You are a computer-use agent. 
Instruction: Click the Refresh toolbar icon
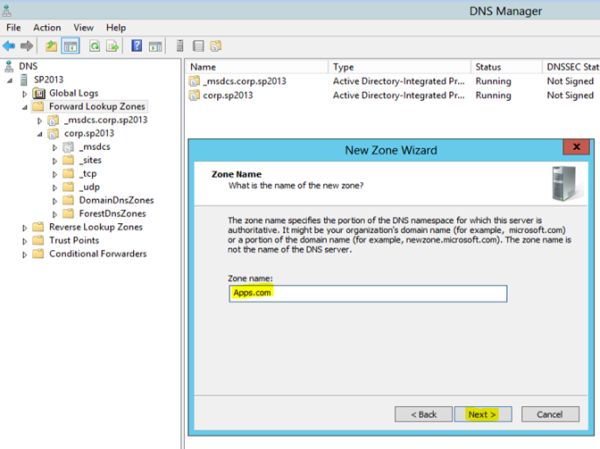coord(94,46)
